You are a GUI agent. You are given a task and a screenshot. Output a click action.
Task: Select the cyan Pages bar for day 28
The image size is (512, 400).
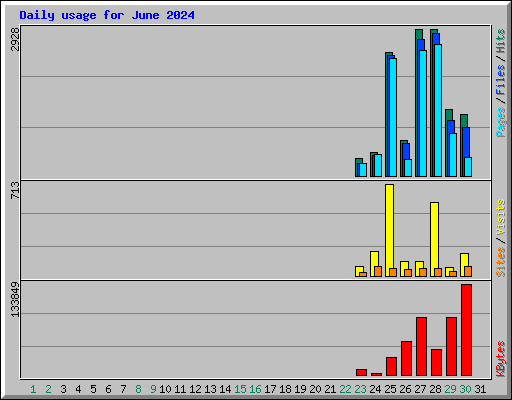(x=438, y=110)
